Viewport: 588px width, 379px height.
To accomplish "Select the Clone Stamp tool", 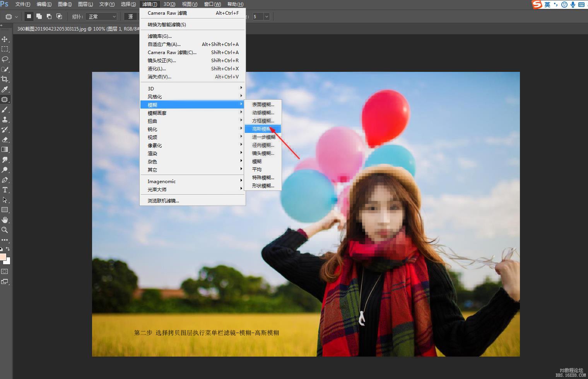I will click(x=5, y=119).
